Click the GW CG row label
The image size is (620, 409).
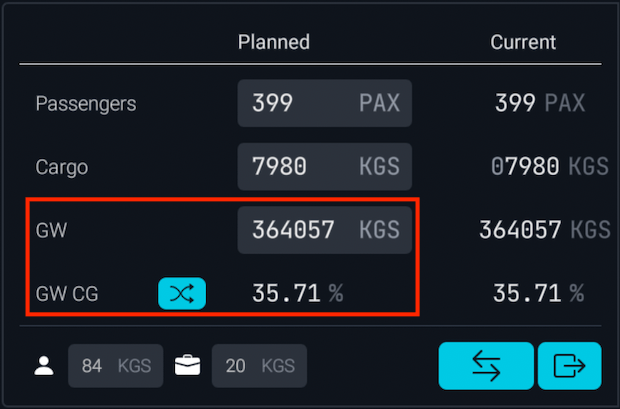click(x=66, y=293)
